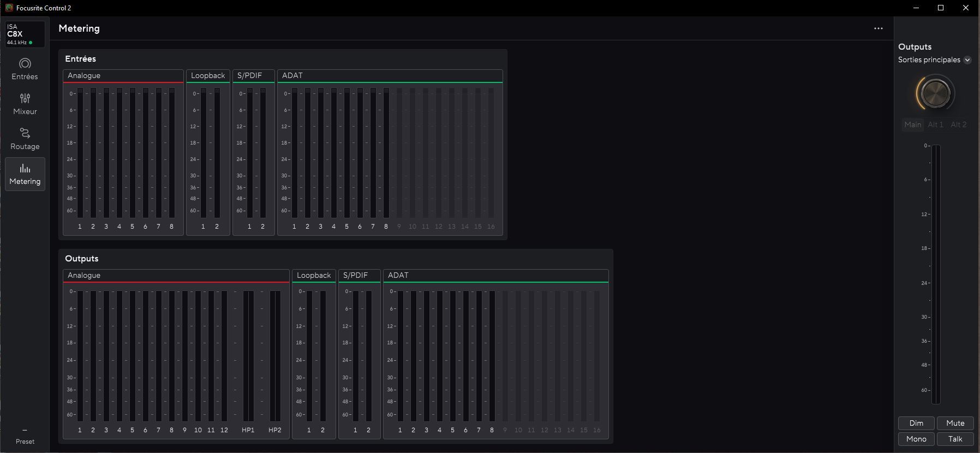The width and height of the screenshot is (980, 453).
Task: Click the ADAT header in Entrées
Action: click(x=390, y=76)
